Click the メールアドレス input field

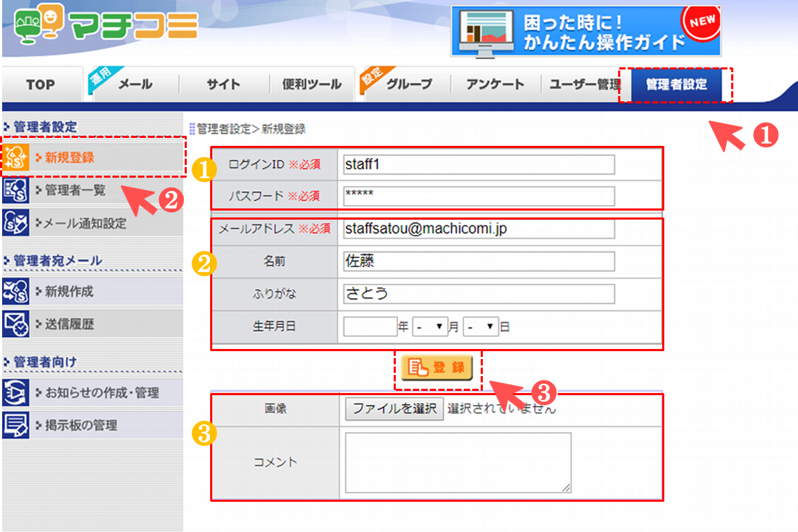pyautogui.click(x=479, y=229)
